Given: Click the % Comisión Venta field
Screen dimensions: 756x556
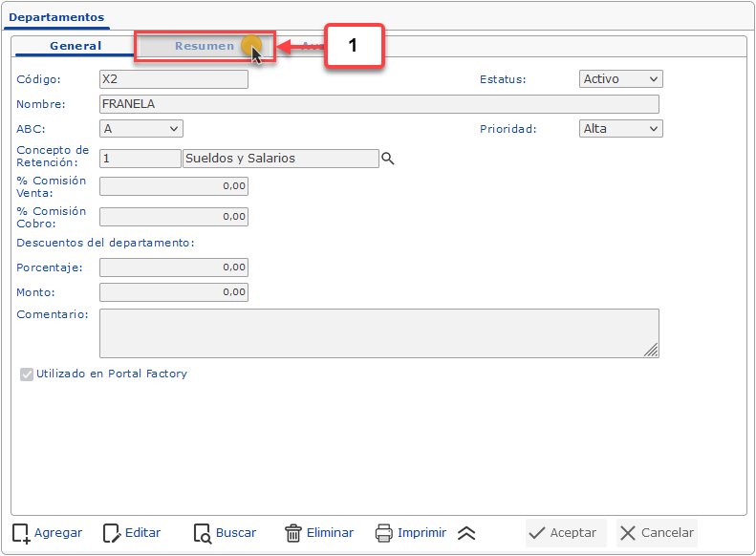Looking at the screenshot, I should click(x=174, y=186).
